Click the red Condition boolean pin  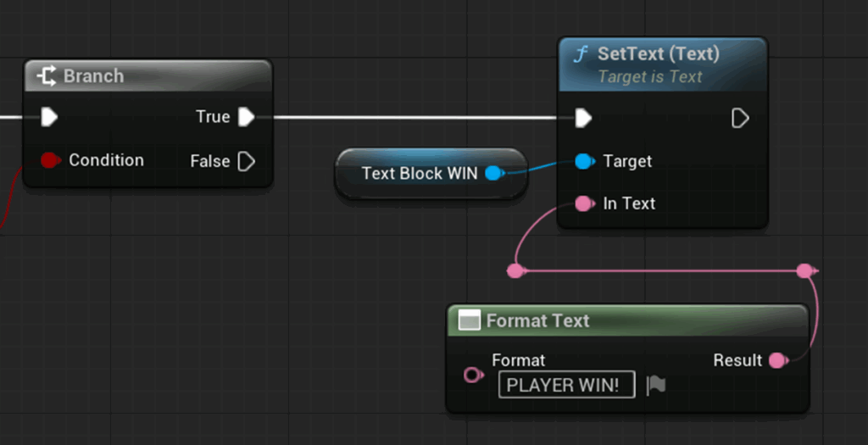click(x=50, y=160)
